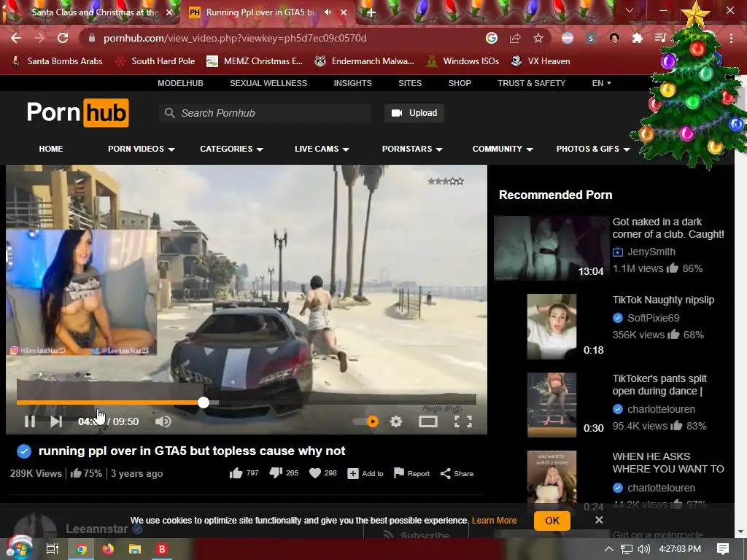Open Chrome tab search chevron

(630, 10)
